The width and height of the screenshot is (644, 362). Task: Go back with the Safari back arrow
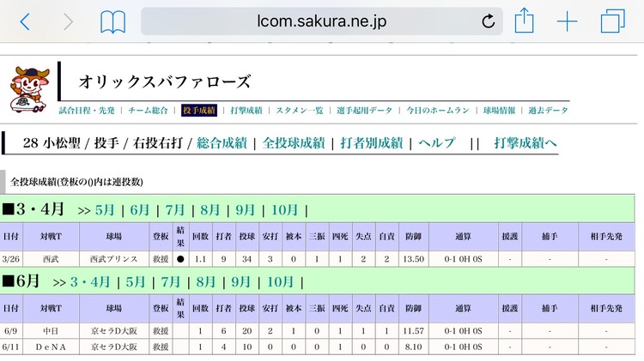25,21
